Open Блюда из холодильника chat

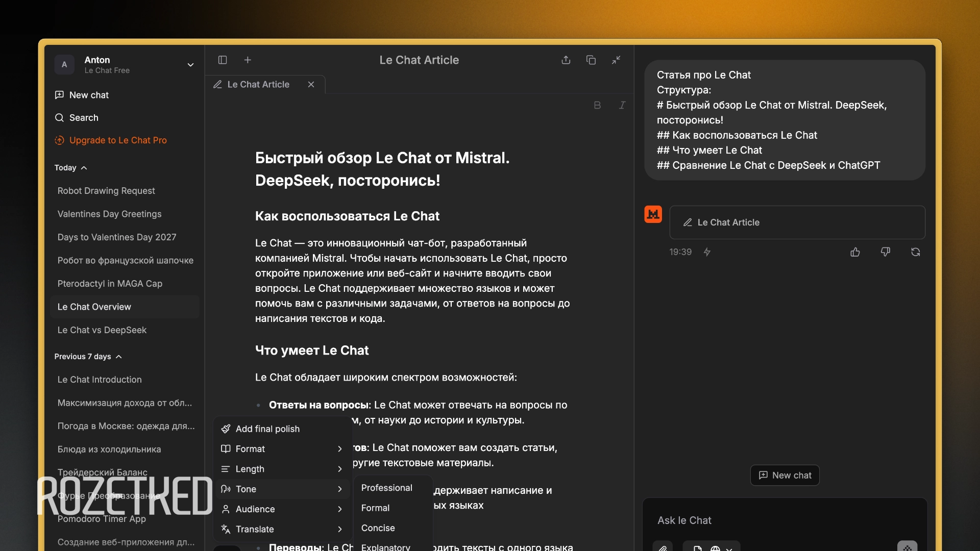125,449
